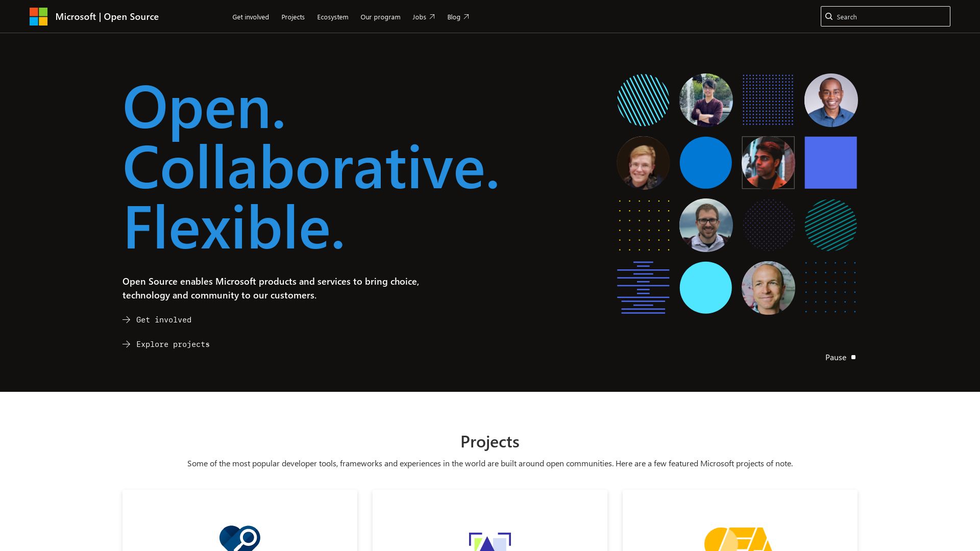Click the Explore projects arrow icon
Viewport: 980px width, 551px height.
(x=127, y=344)
